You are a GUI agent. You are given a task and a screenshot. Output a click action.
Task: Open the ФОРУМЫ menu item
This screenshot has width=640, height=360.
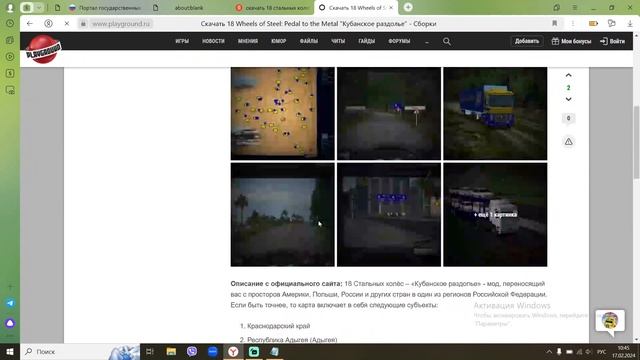tap(399, 41)
